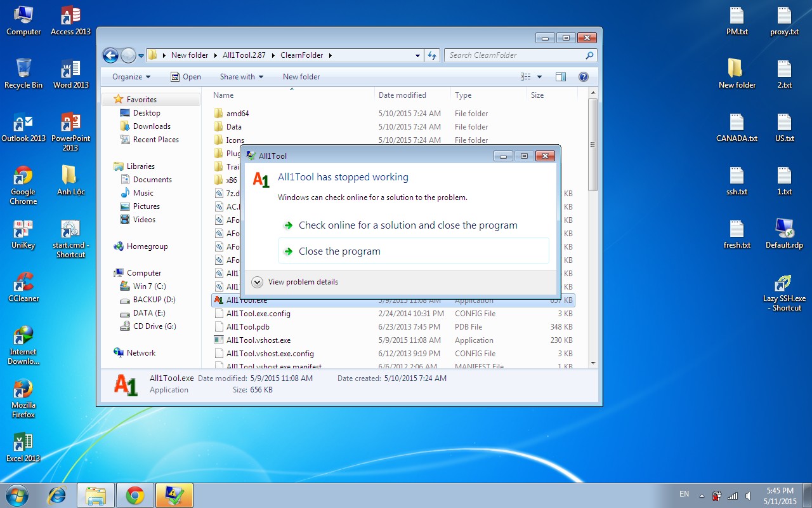Screen dimensions: 812x508
Task: Click the Explorer back navigation arrow
Action: coord(110,55)
